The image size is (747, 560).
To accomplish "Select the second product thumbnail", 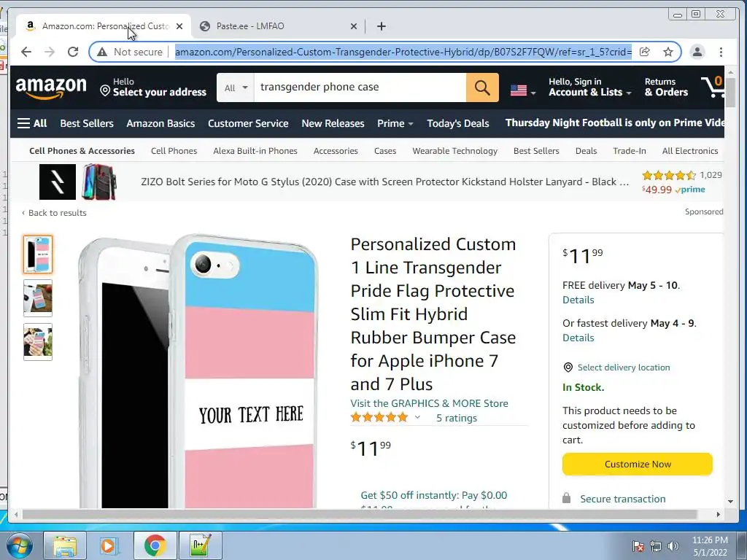I will pyautogui.click(x=38, y=298).
